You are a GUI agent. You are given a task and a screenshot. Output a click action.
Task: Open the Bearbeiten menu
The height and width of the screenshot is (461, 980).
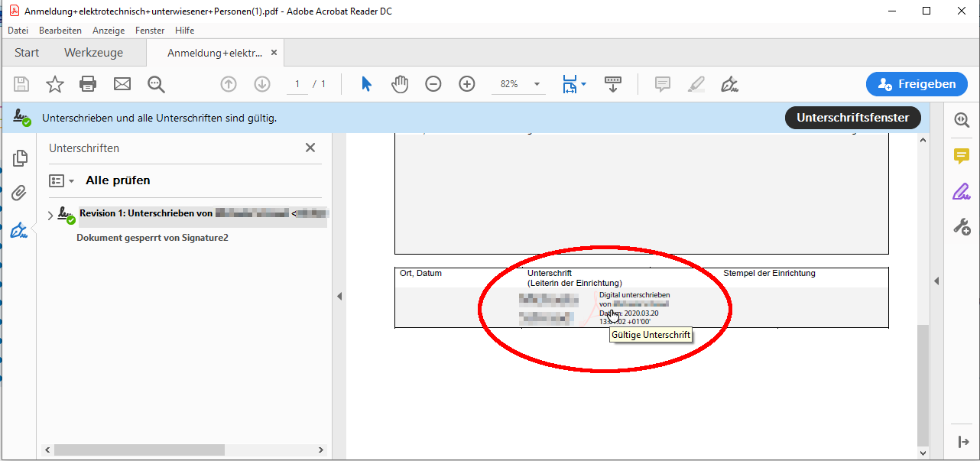tap(60, 31)
